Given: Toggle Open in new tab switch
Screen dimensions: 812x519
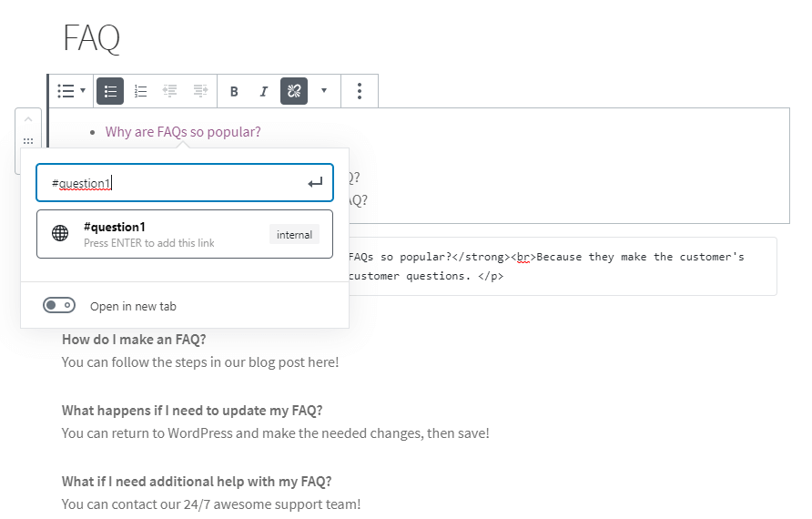Looking at the screenshot, I should point(59,306).
